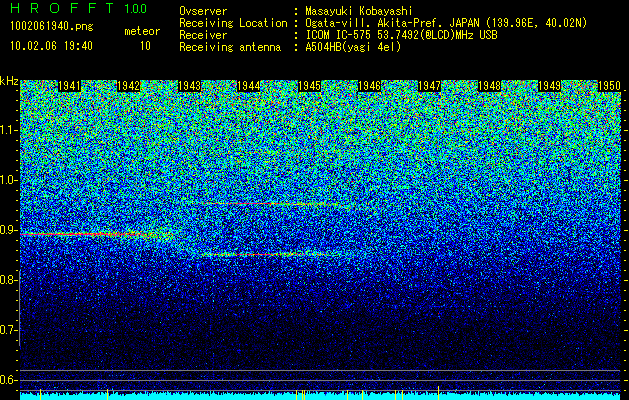The image size is (629, 400).
Task: Click antenna text A504HB(yagi 4el)
Action: point(353,47)
